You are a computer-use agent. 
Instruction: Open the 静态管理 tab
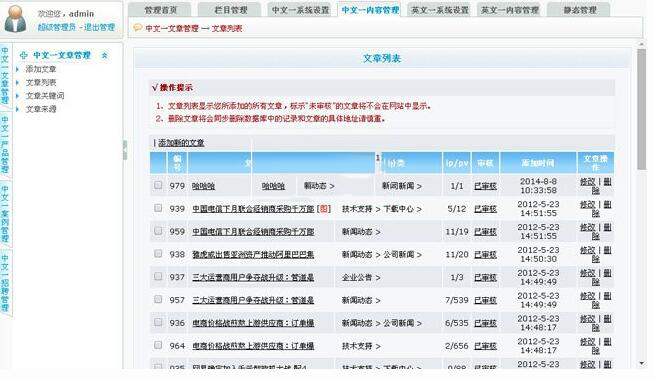tap(579, 10)
